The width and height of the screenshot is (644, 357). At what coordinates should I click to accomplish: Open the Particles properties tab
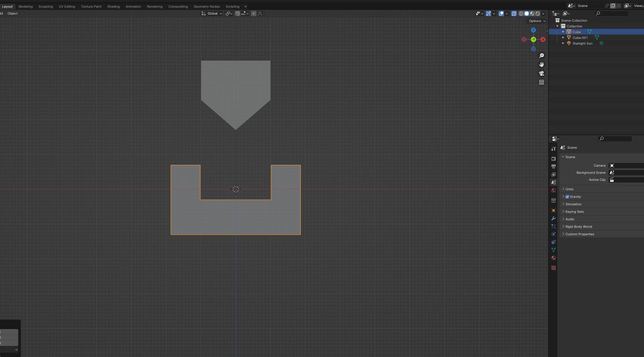point(553,227)
